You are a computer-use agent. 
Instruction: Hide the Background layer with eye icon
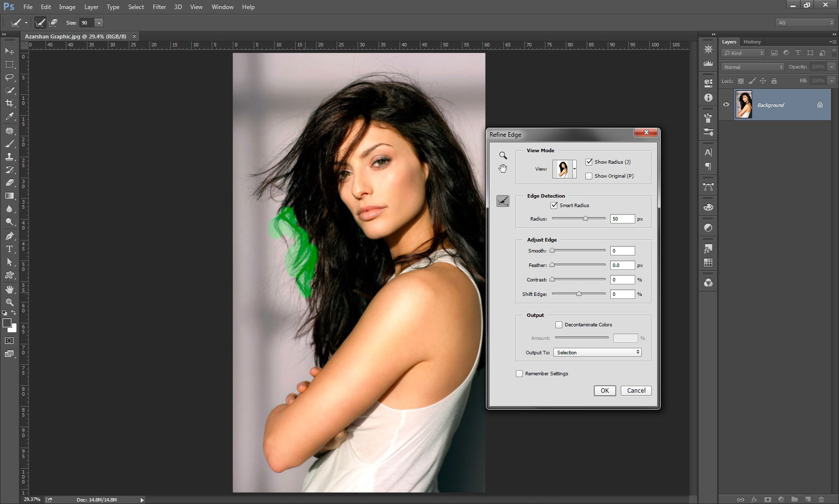(x=726, y=105)
